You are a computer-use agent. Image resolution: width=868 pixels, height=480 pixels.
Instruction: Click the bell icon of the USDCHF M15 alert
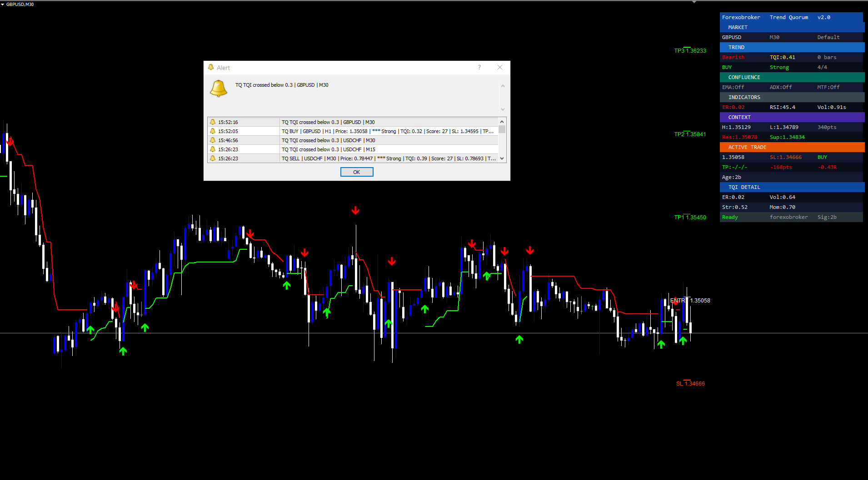click(213, 149)
